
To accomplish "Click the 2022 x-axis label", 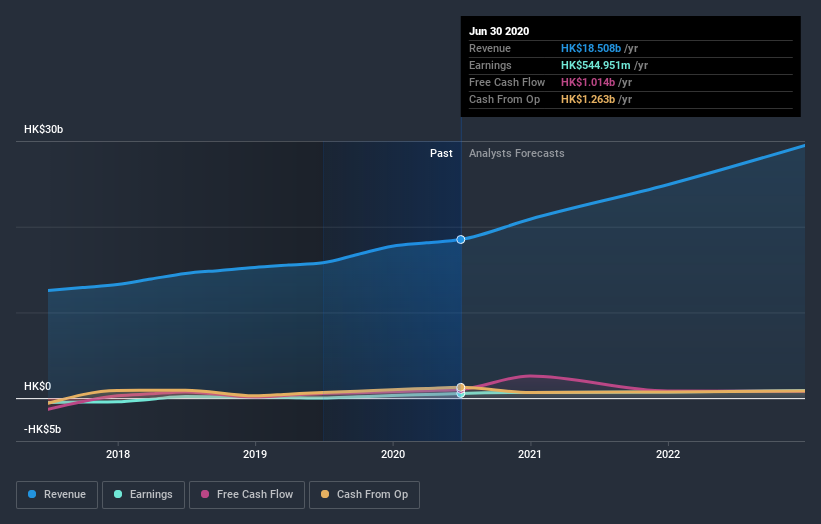I will (668, 454).
